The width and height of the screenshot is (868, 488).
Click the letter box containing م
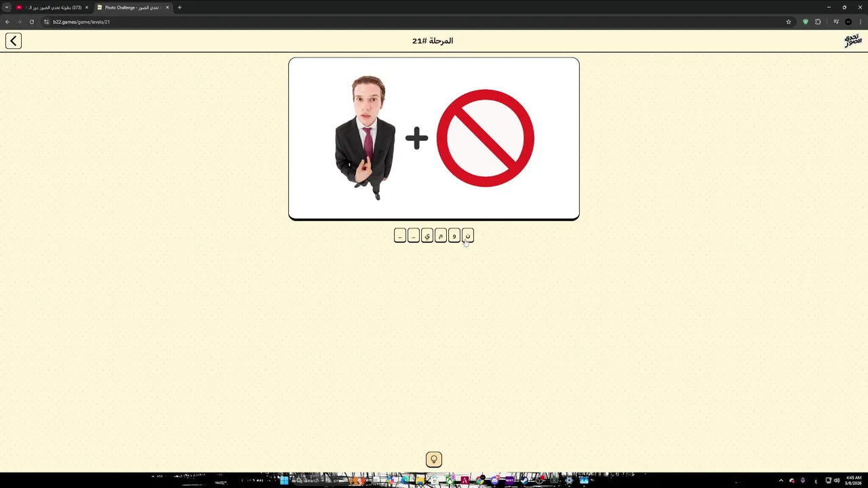click(x=441, y=235)
